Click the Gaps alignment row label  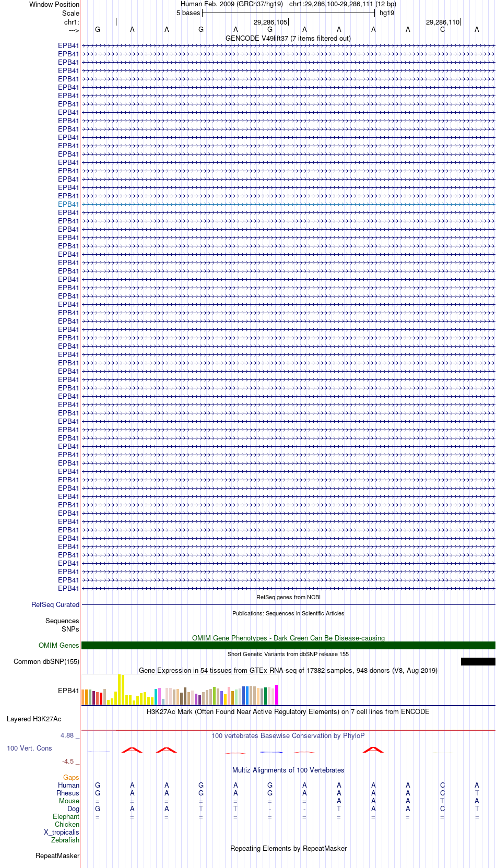pos(71,778)
